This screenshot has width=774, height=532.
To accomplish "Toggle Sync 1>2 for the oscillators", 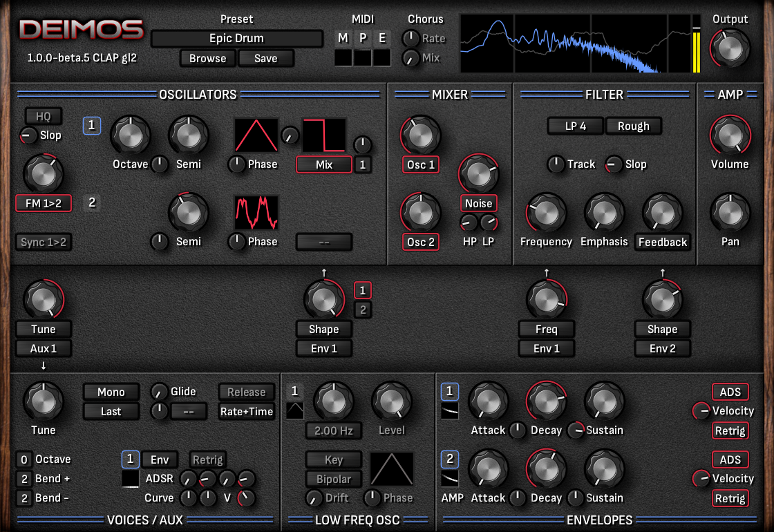I will tap(43, 242).
